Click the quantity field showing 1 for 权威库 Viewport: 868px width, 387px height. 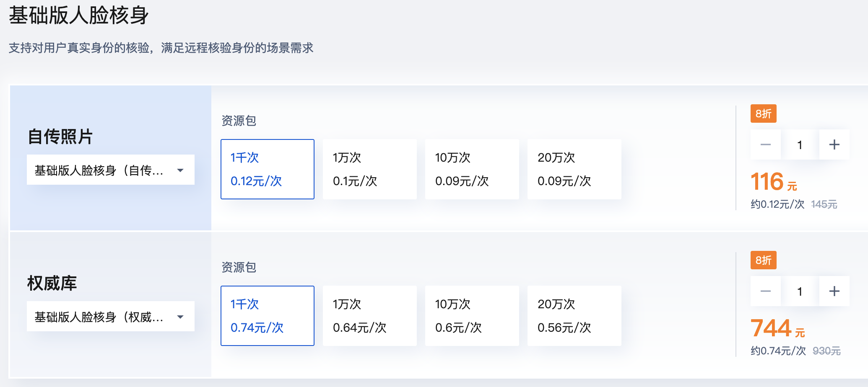click(800, 291)
